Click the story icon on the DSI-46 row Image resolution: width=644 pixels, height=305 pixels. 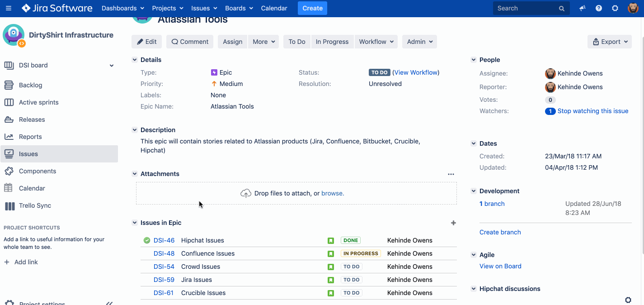[331, 240]
